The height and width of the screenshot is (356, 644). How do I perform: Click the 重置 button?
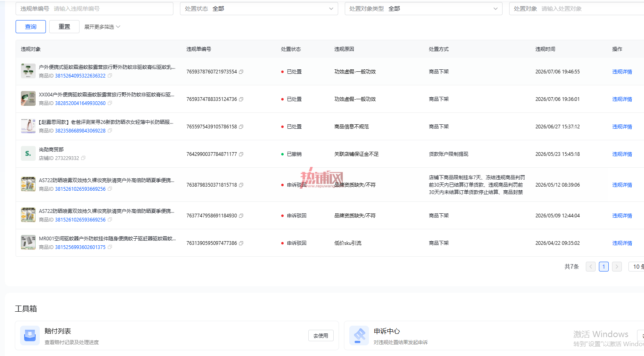coord(64,27)
